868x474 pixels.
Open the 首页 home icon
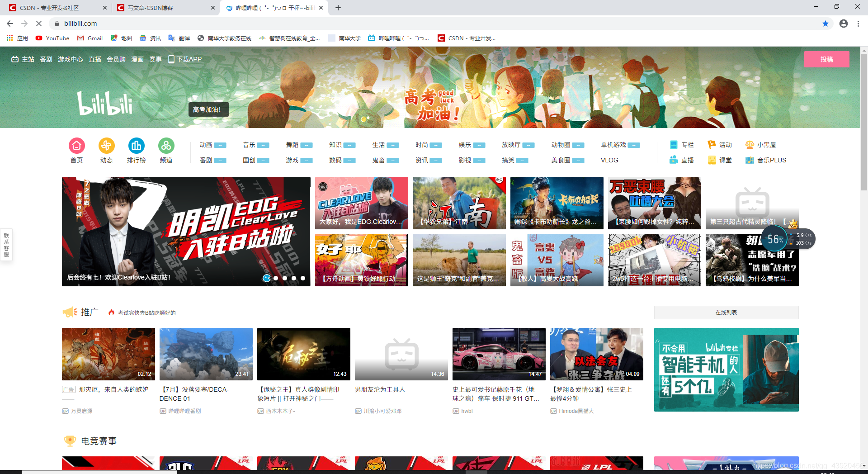[x=76, y=146]
